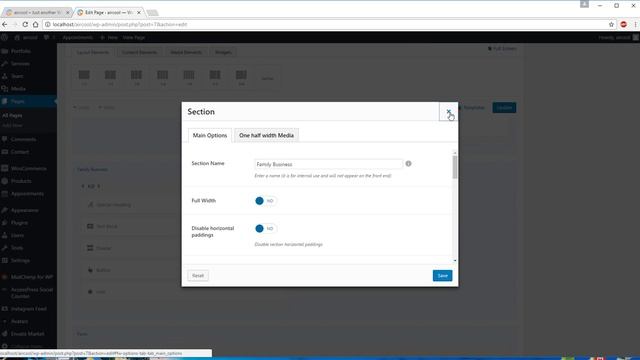
Task: Open Instagram Feed in the sidebar
Action: [x=29, y=309]
